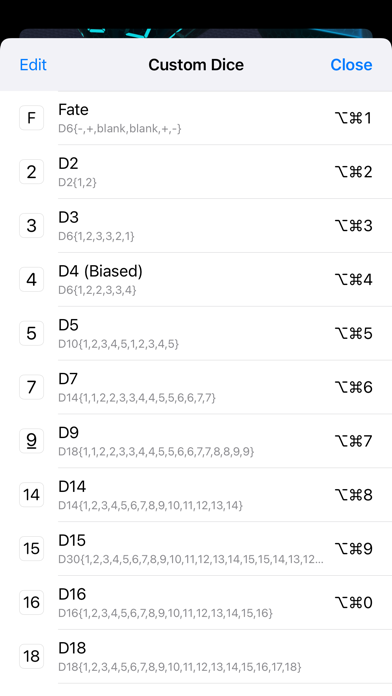This screenshot has height=696, width=392.
Task: Choose the D3 die icon labeled 3
Action: pos(32,225)
